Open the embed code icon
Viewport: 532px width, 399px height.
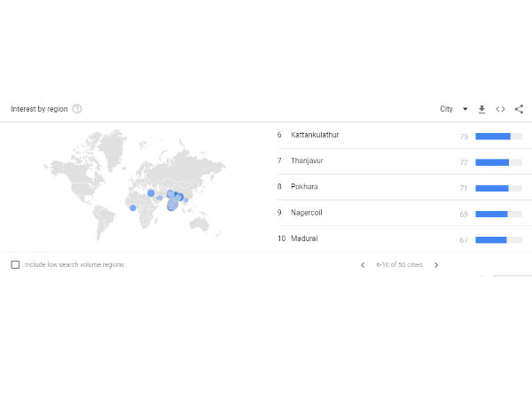point(500,109)
